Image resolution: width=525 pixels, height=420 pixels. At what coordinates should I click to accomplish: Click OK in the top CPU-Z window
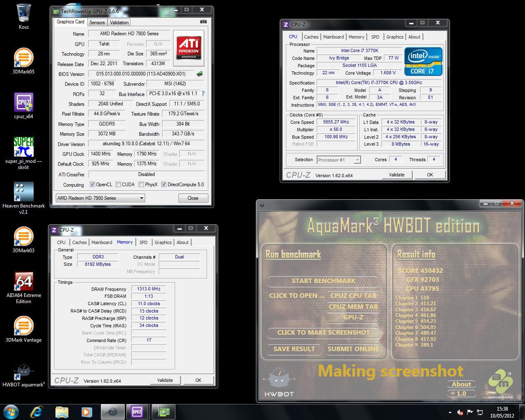tap(430, 175)
